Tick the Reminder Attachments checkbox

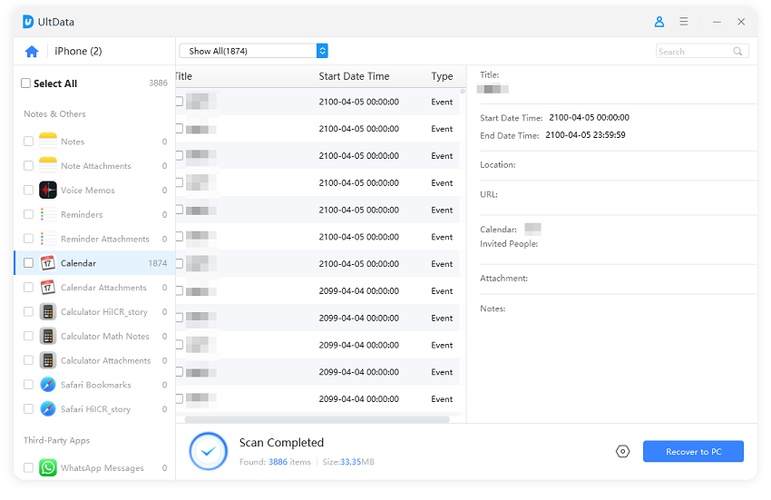[29, 238]
